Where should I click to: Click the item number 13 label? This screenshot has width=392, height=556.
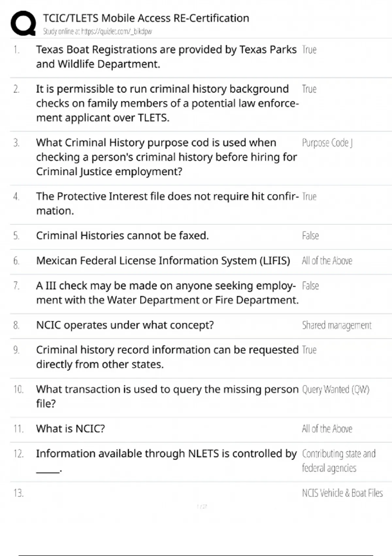19,493
